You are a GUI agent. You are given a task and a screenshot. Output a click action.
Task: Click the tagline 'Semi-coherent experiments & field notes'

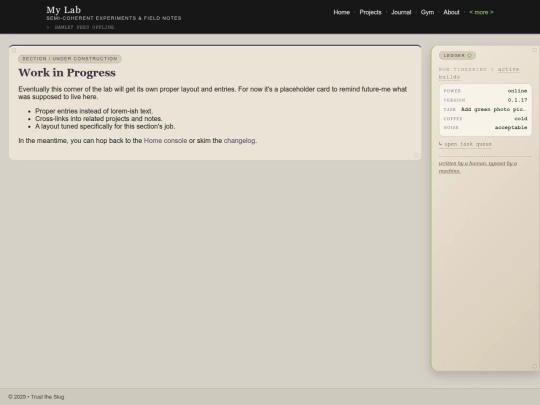click(114, 18)
